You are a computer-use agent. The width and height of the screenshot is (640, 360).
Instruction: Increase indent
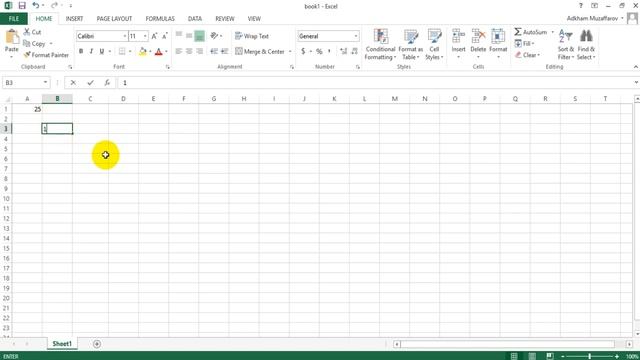[224, 51]
